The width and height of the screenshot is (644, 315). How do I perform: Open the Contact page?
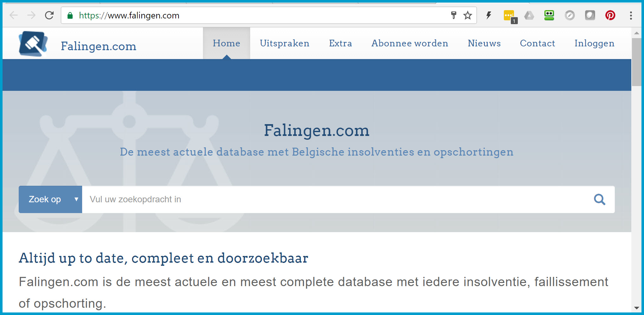coord(537,43)
